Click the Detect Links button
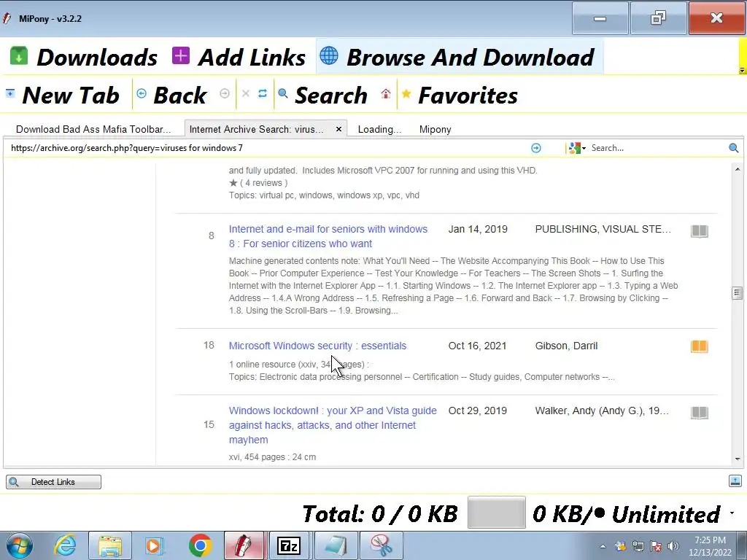Viewport: 747px width, 560px height. (x=53, y=482)
